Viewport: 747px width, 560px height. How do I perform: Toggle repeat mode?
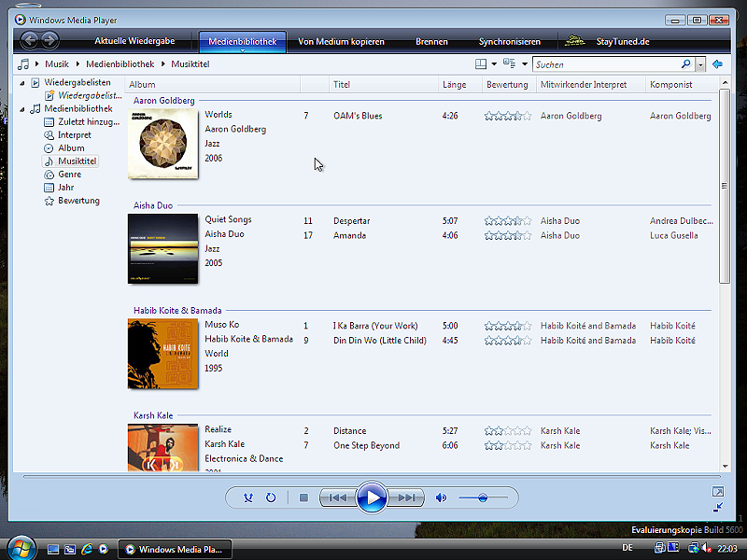[271, 497]
